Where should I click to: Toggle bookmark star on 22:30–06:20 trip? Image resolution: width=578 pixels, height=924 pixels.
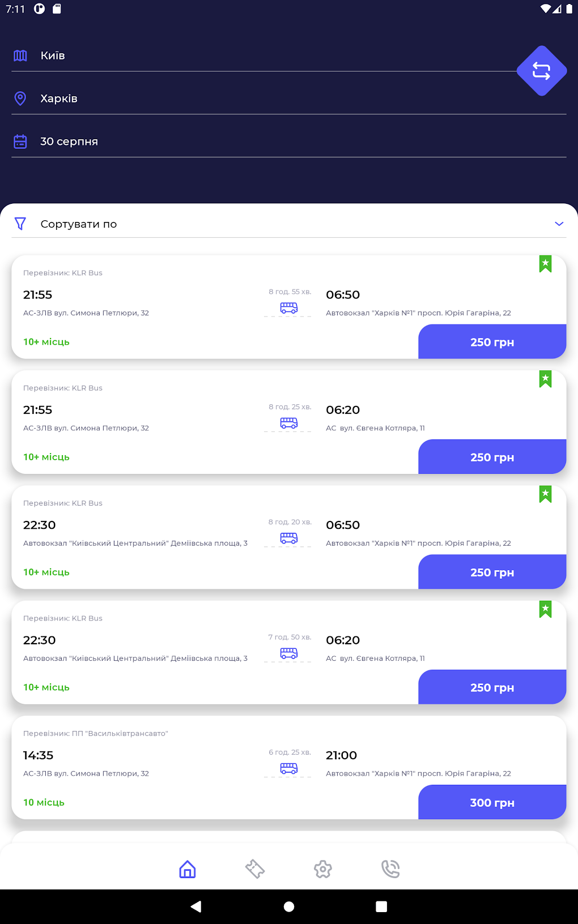(x=545, y=609)
